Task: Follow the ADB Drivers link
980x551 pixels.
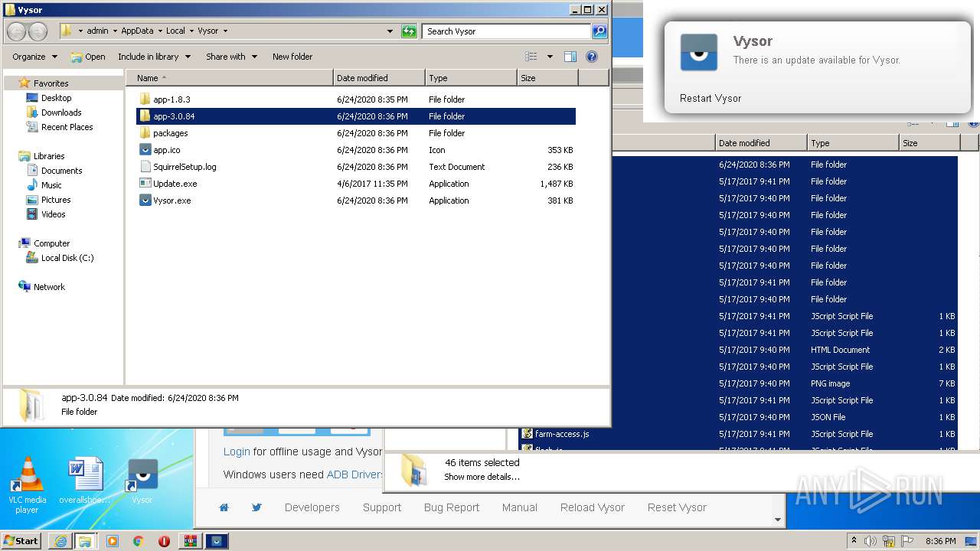Action: (x=354, y=474)
